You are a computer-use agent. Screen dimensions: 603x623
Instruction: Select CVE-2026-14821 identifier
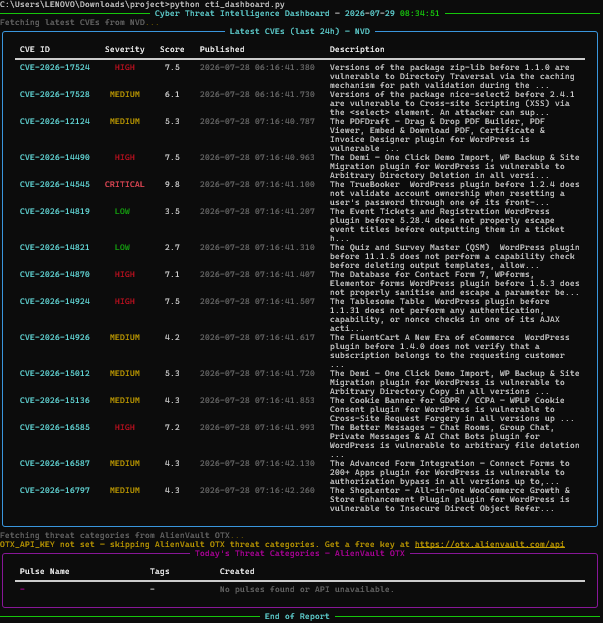pos(55,247)
